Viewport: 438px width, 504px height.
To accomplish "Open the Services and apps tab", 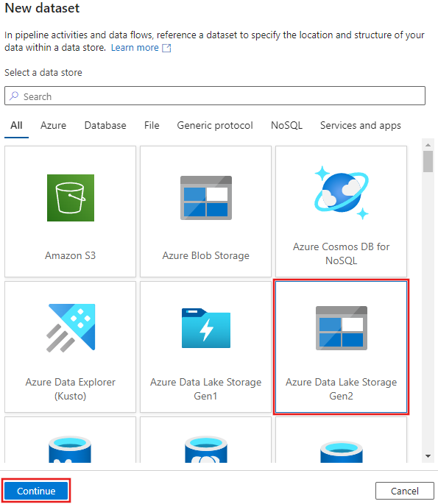I will 361,125.
